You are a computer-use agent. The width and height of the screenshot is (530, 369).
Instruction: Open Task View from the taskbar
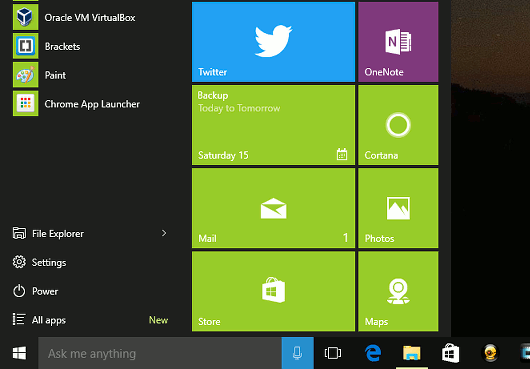click(x=333, y=353)
